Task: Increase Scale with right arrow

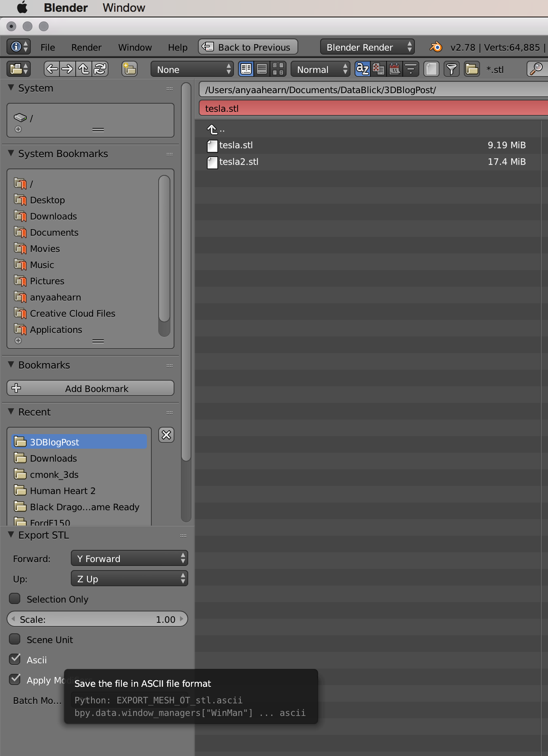Action: (182, 619)
